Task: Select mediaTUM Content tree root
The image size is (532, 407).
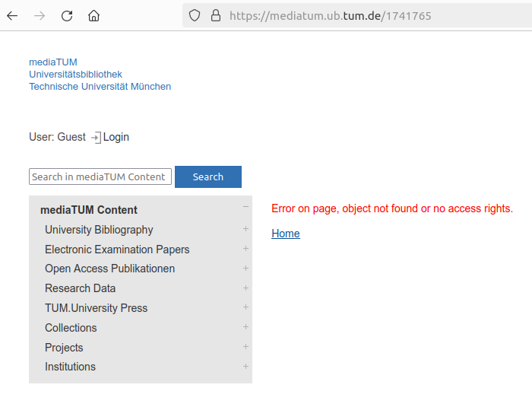Action: (89, 210)
